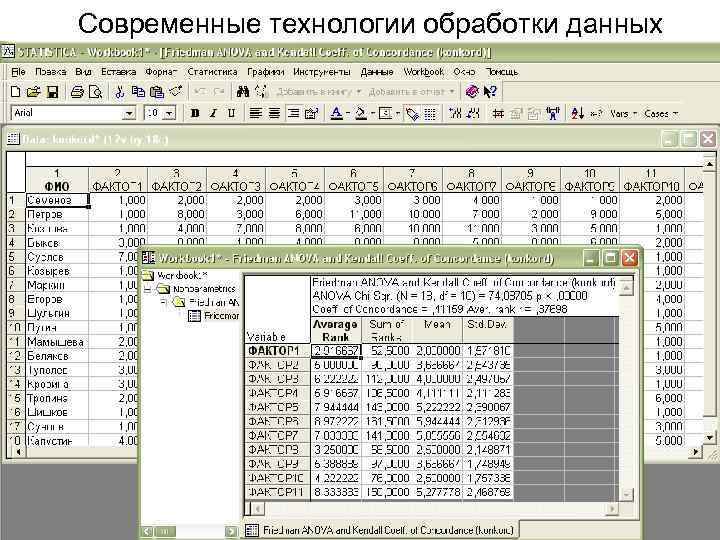The width and height of the screenshot is (720, 540).
Task: Toggle bold formatting
Action: tap(195, 113)
